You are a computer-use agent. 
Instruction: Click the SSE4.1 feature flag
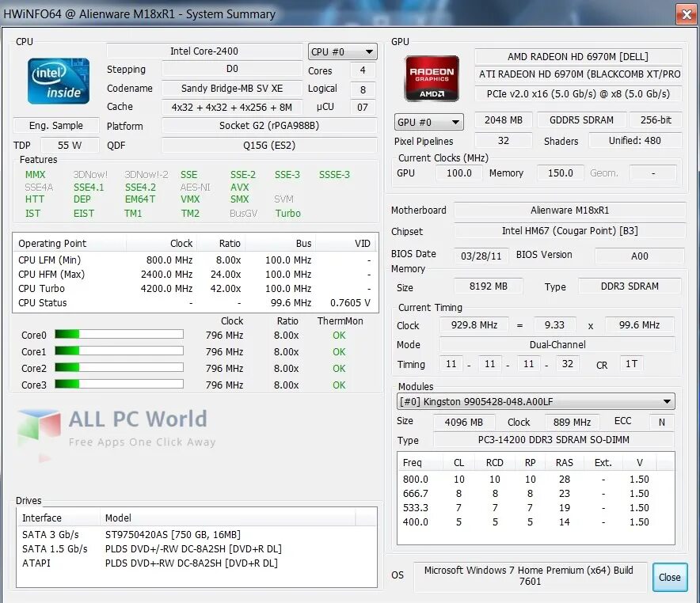coord(89,187)
